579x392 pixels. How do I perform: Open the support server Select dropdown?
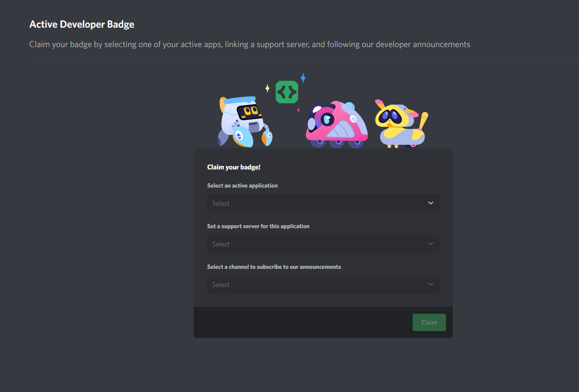318,244
